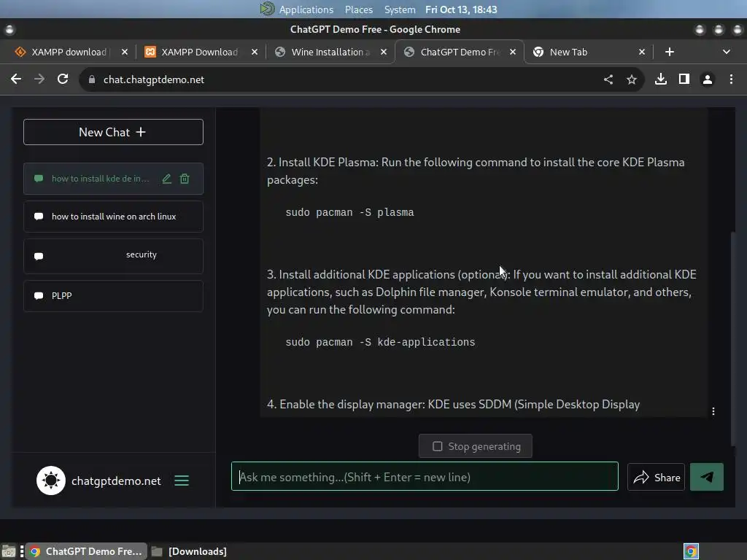Screen dimensions: 747x560
Task: Click the window menu button in titlebar
Action: click(x=9, y=30)
